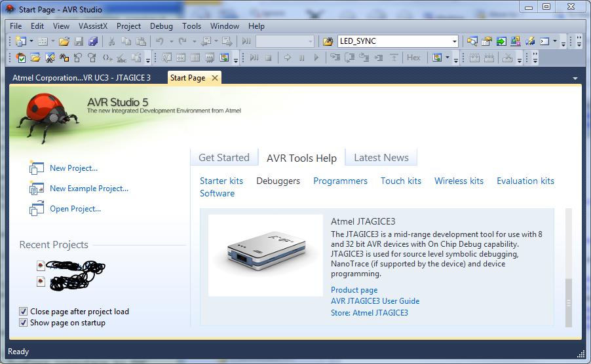The image size is (591, 364).
Task: Expand Navigate Backward dropdown arrow
Action: point(216,41)
